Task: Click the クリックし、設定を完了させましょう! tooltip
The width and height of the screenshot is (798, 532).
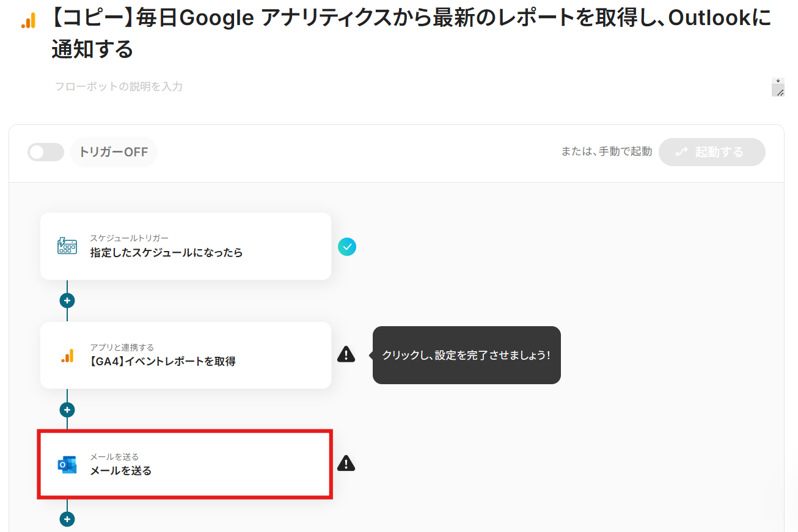Action: click(467, 355)
